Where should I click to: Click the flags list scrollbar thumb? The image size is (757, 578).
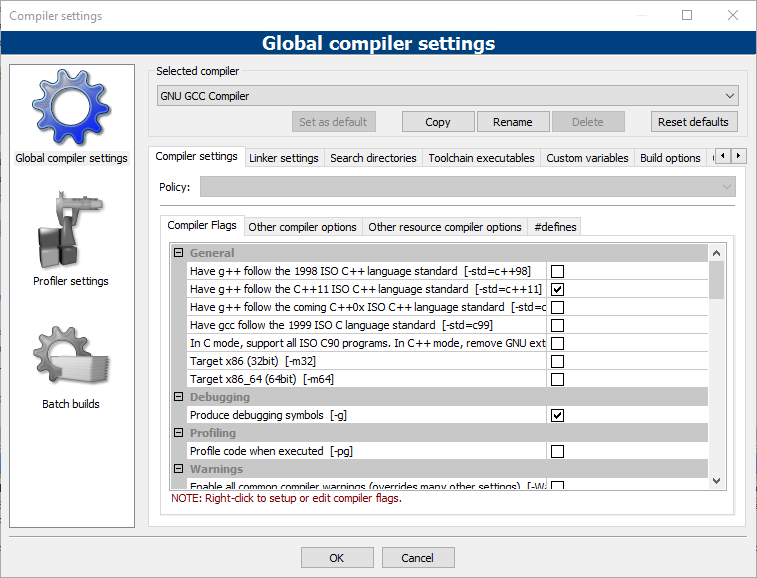tap(716, 280)
